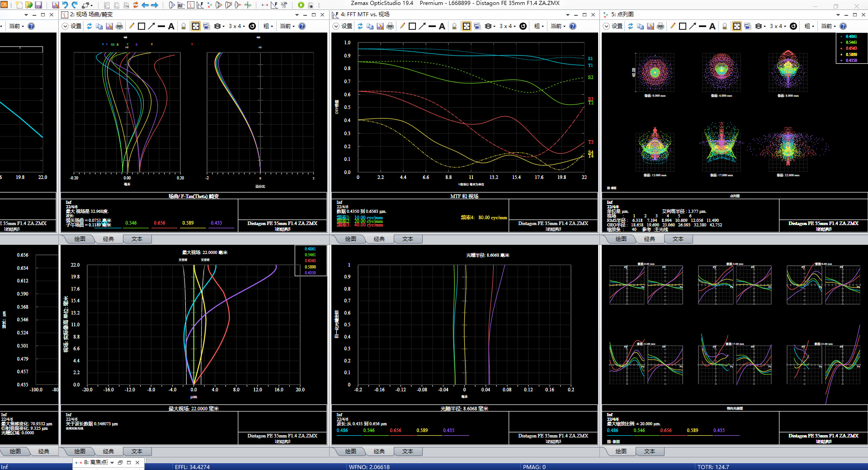Toggle window lock in FFT MTF window

click(x=454, y=26)
